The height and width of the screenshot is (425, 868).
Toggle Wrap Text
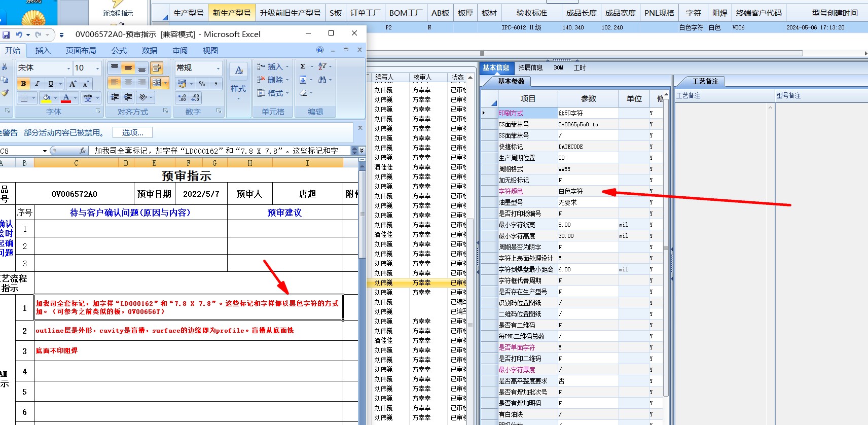pos(157,68)
